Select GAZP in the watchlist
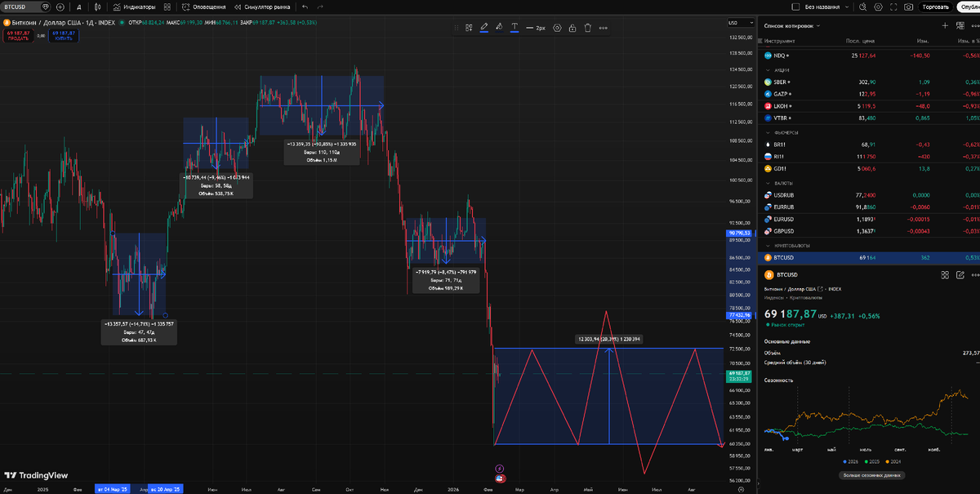Screen dimensions: 980x494 869,95
